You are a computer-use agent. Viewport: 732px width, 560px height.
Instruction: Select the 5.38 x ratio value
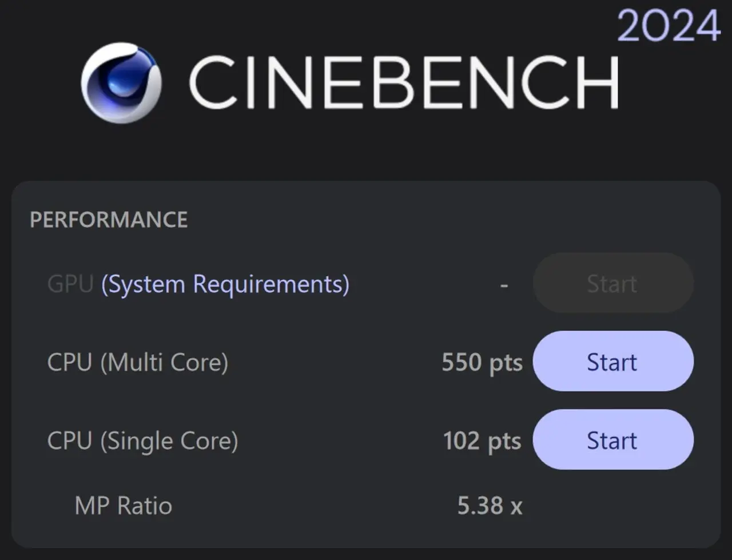pyautogui.click(x=490, y=506)
